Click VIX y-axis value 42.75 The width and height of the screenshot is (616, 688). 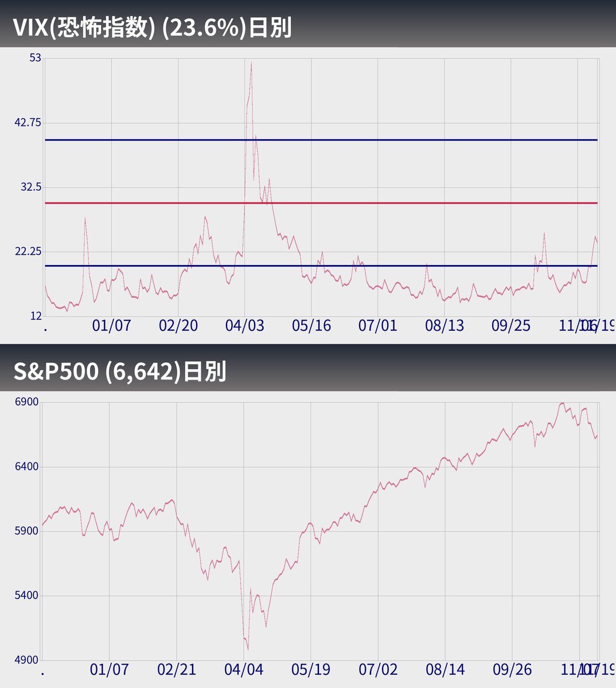point(28,122)
